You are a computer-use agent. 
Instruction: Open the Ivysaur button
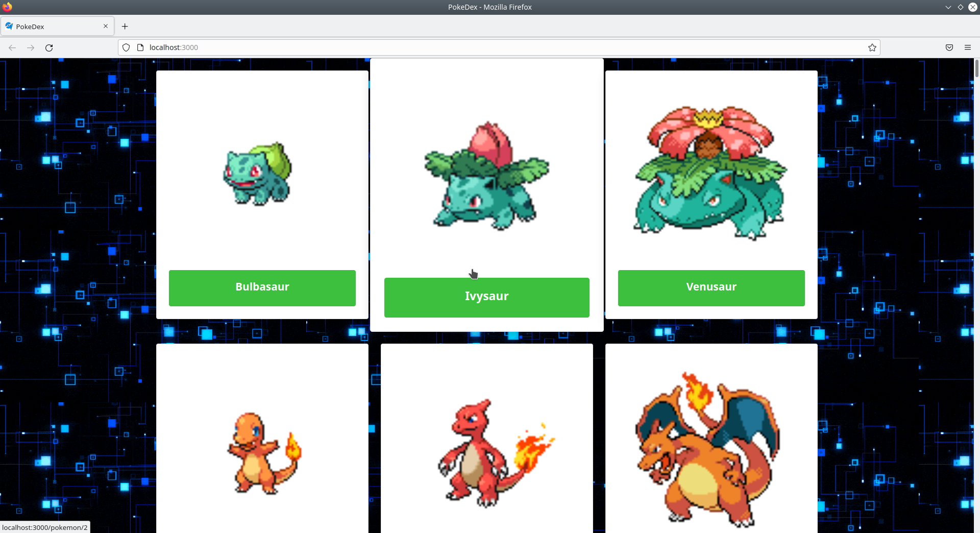coord(487,297)
